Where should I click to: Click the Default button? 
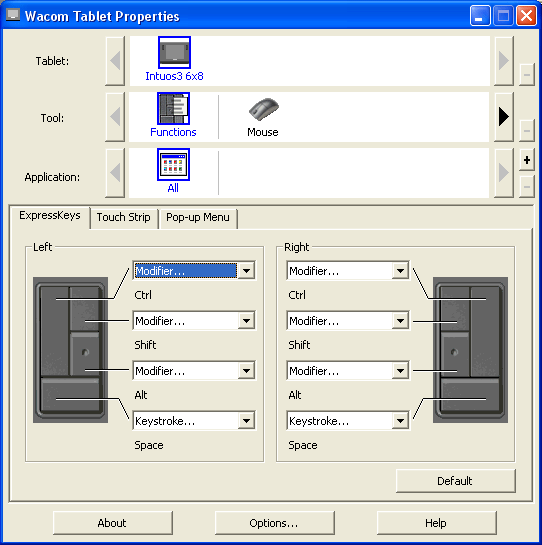point(455,481)
